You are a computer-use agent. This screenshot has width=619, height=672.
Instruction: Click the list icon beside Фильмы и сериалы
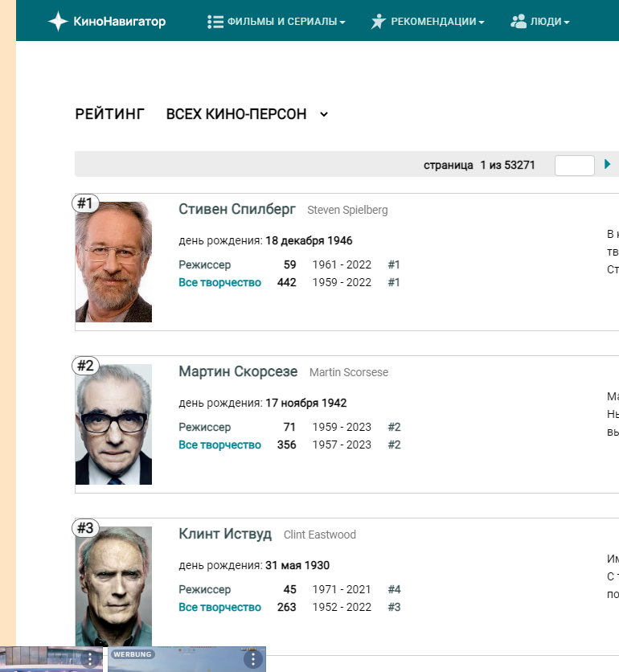(x=215, y=22)
